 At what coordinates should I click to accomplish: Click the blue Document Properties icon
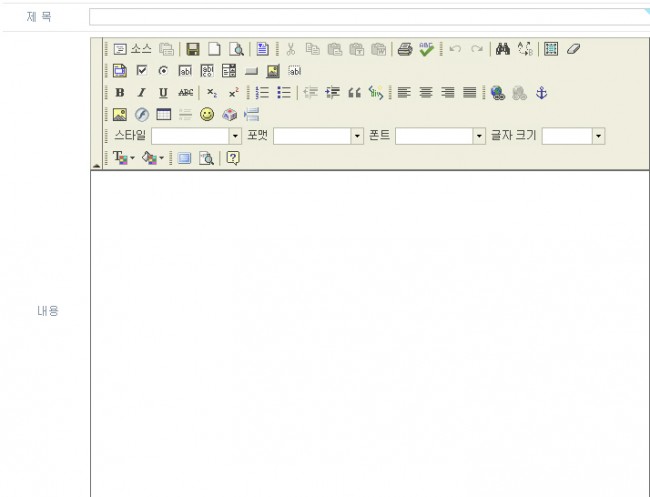pyautogui.click(x=262, y=49)
